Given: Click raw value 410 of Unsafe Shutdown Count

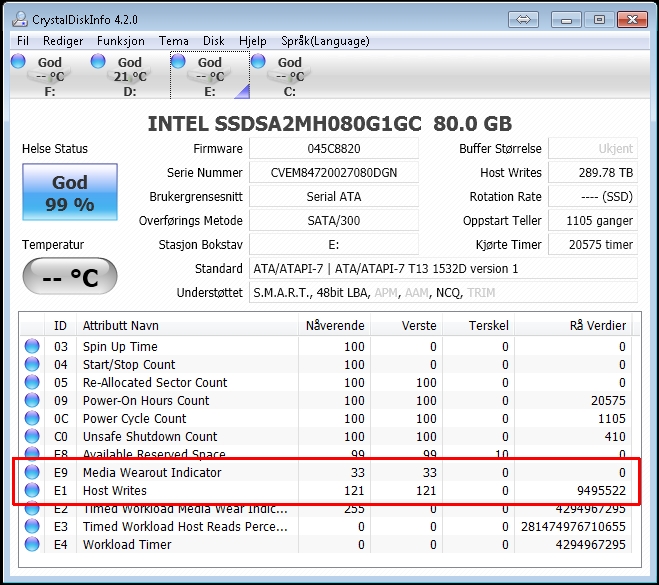Looking at the screenshot, I should pyautogui.click(x=615, y=437).
